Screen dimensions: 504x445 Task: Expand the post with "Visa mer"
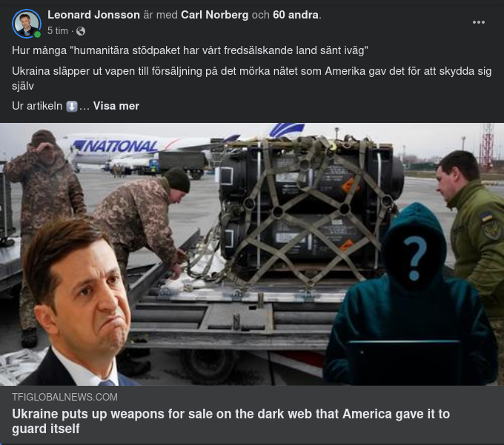pyautogui.click(x=116, y=106)
